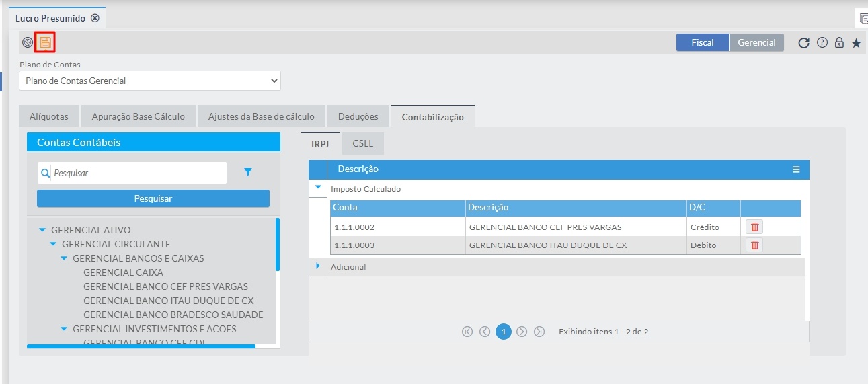
Task: Collapse the GERENCIAL INVESTIMENTOS E ACOES node
Action: [x=65, y=329]
